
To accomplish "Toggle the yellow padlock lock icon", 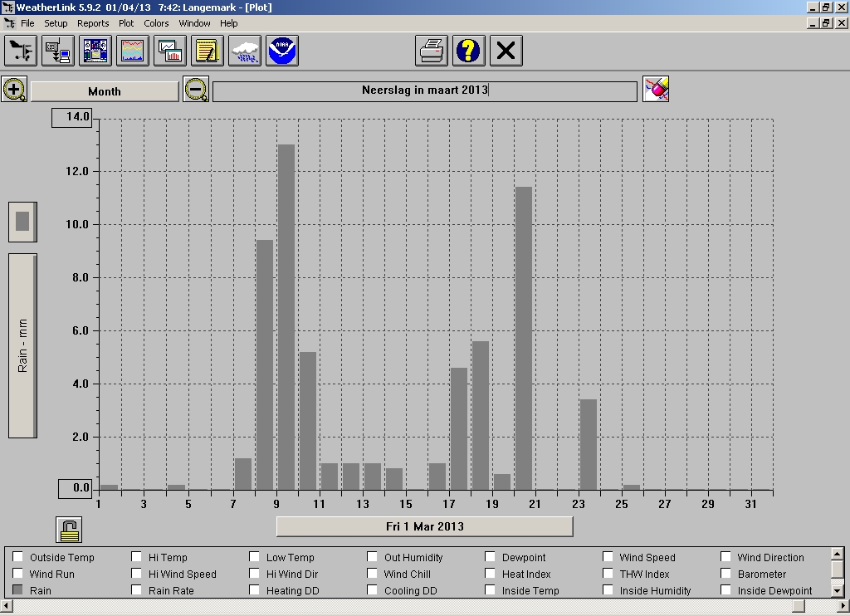I will tap(69, 530).
